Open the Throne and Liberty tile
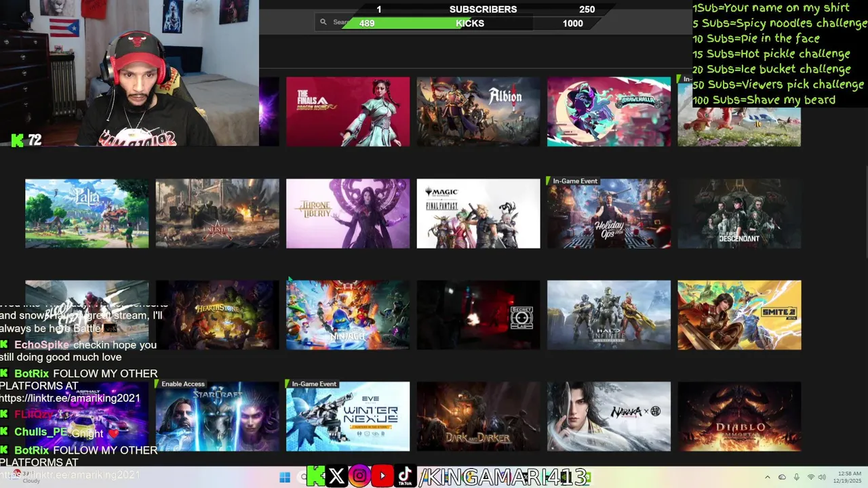 click(x=348, y=213)
